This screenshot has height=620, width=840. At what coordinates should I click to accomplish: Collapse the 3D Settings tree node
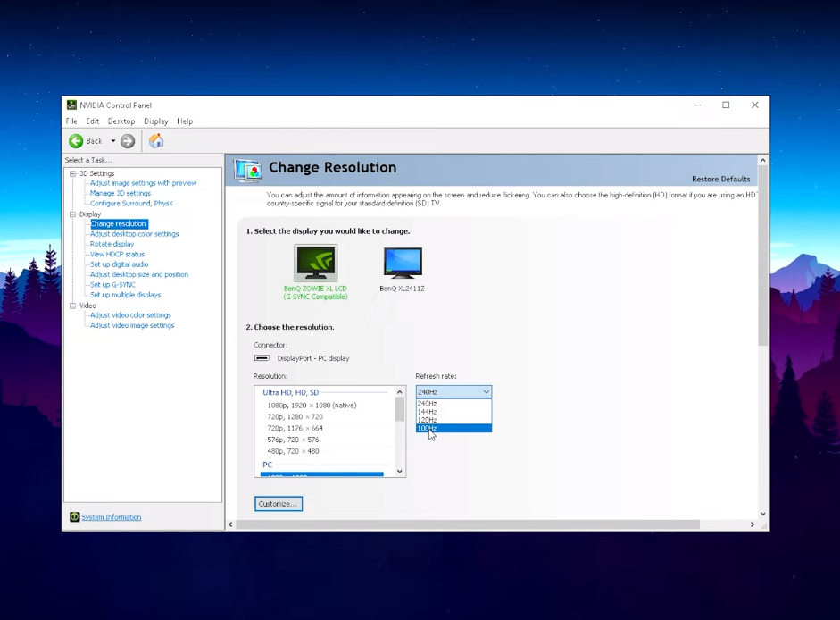click(73, 173)
